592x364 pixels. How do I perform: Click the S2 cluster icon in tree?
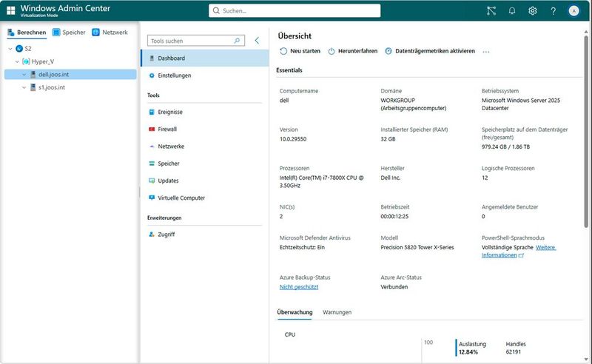tap(19, 48)
